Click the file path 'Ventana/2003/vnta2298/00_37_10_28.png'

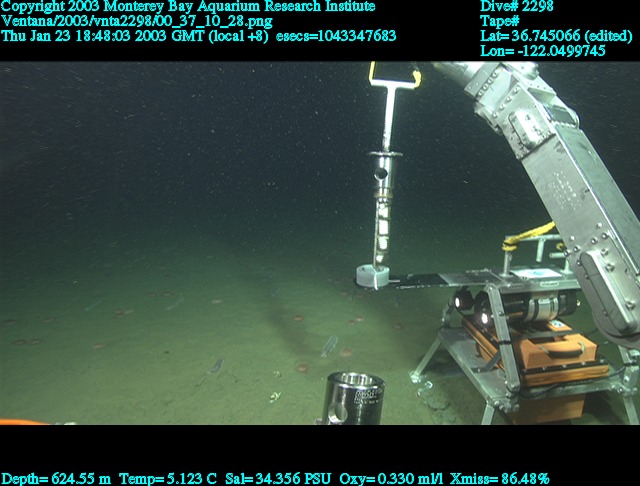[x=137, y=21]
